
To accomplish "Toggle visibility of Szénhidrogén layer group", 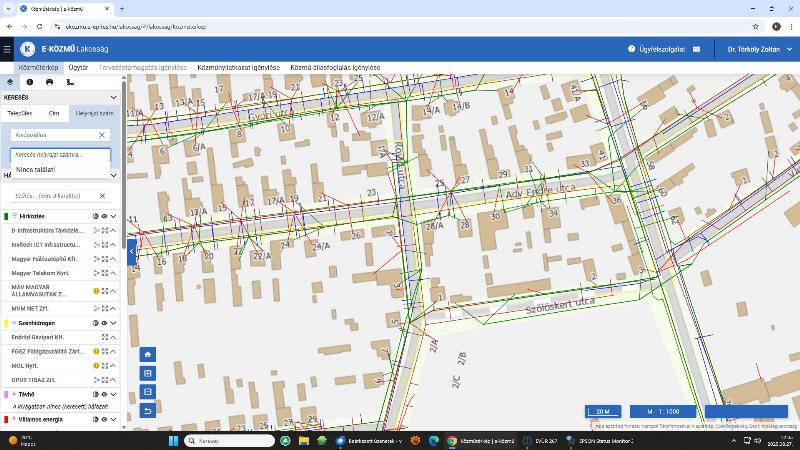I will pyautogui.click(x=104, y=323).
